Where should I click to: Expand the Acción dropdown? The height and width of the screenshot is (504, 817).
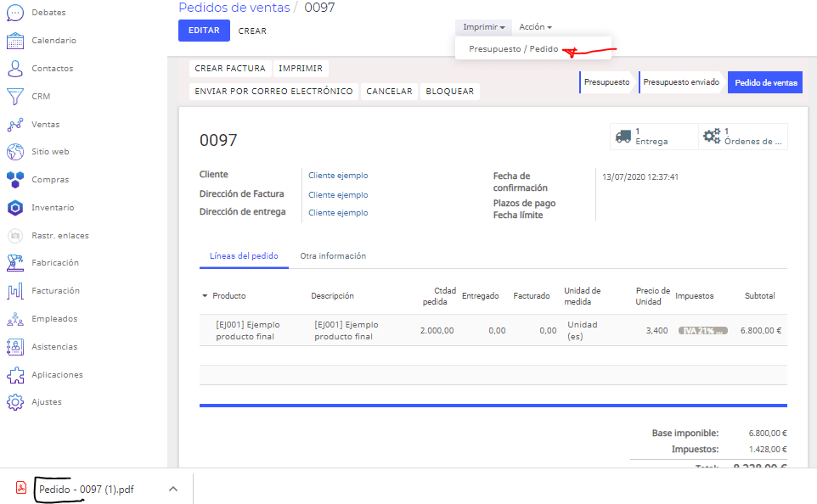[x=535, y=27]
